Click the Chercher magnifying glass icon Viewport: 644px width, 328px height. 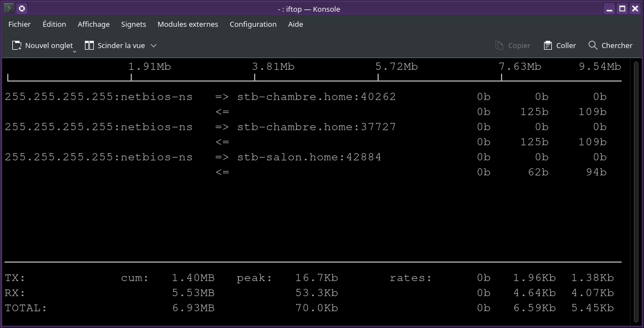click(x=593, y=45)
